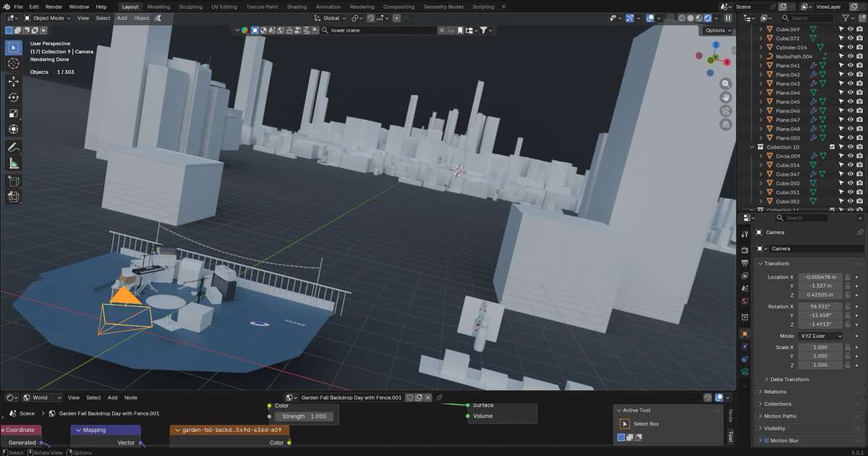868x456 pixels.
Task: Select the Annotate tool
Action: [13, 148]
